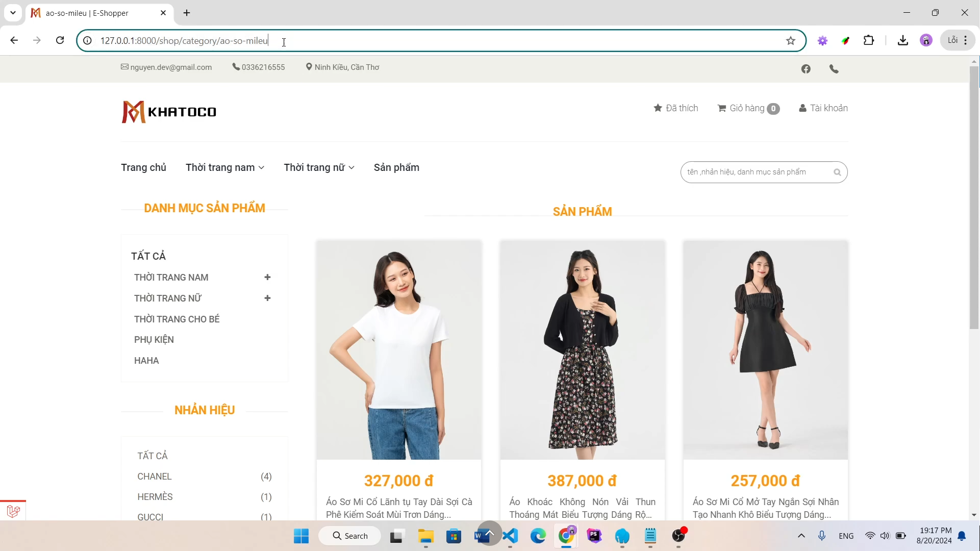This screenshot has width=980, height=551.
Task: Open the Giỏ hàng cart link
Action: click(x=748, y=108)
